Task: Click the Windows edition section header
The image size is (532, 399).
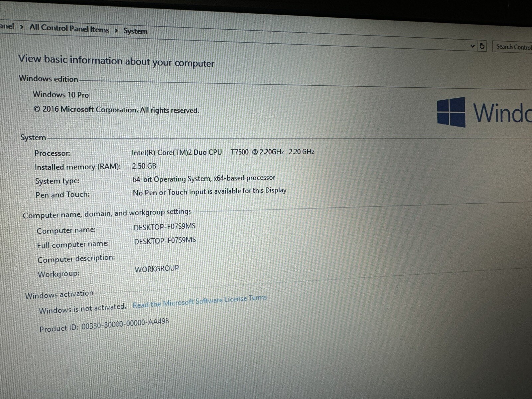Action: (49, 79)
